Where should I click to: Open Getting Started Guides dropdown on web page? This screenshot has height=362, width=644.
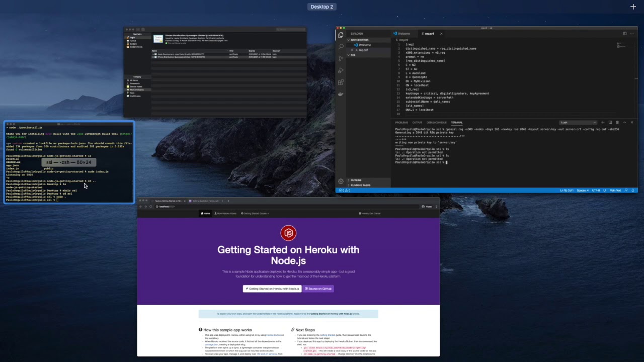tap(255, 214)
